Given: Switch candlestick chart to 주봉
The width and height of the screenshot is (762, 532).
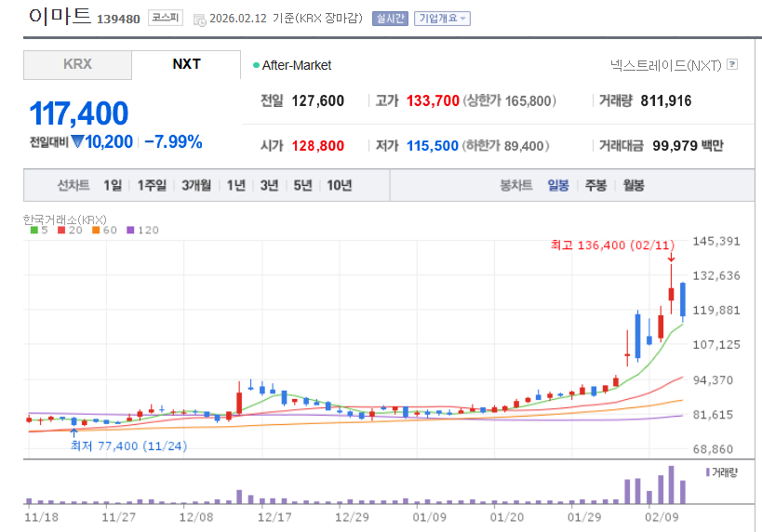Looking at the screenshot, I should tap(595, 185).
